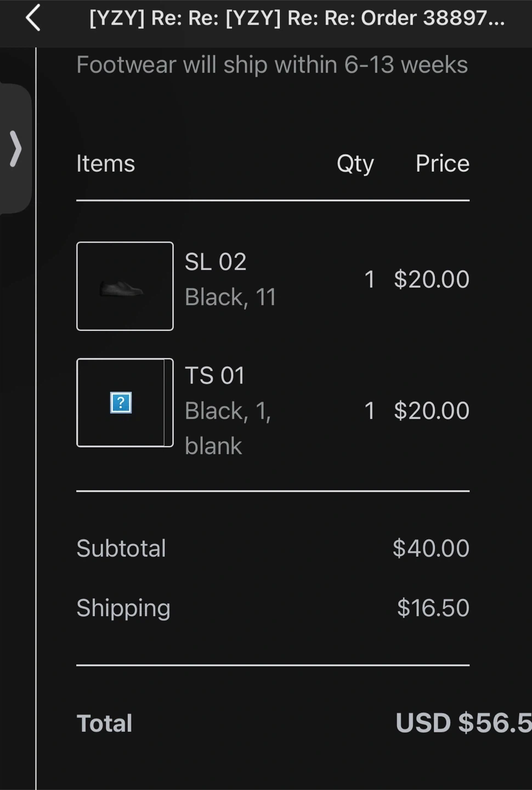The width and height of the screenshot is (532, 790).
Task: Tap the missing image question mark icon
Action: (121, 403)
